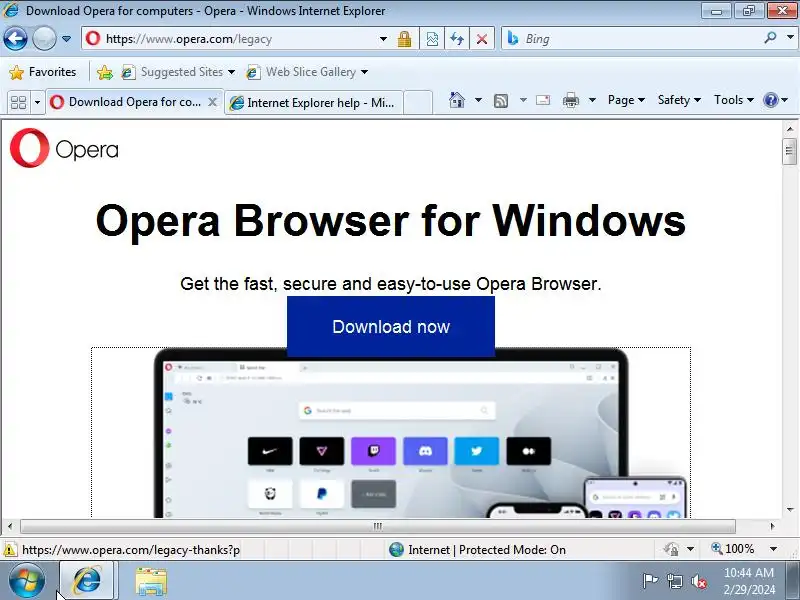Click the muted volume tray icon
800x600 pixels.
click(x=699, y=581)
